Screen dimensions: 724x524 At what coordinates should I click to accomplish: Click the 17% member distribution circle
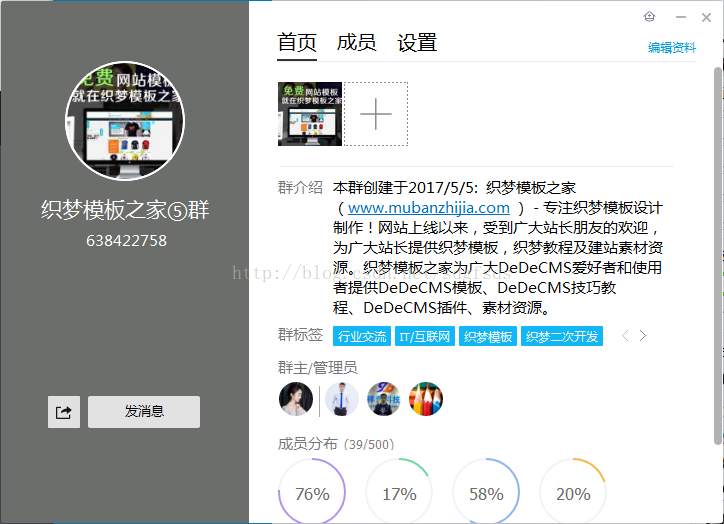[399, 491]
